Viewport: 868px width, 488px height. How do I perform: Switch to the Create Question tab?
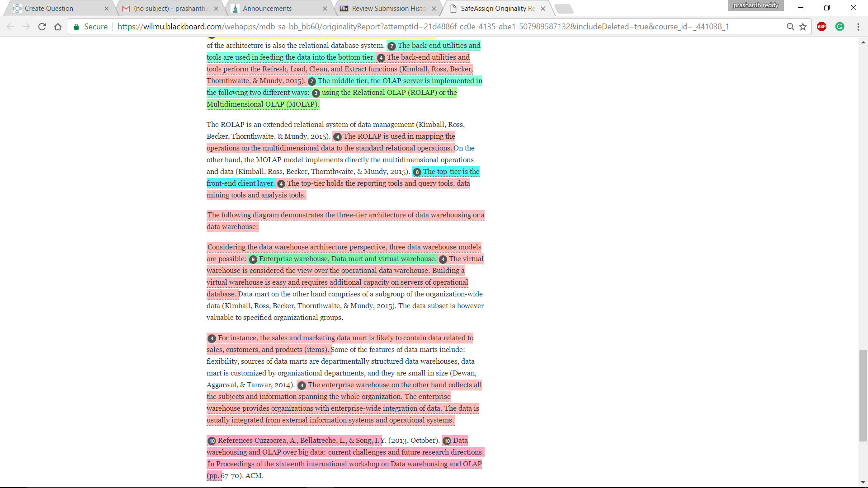59,8
